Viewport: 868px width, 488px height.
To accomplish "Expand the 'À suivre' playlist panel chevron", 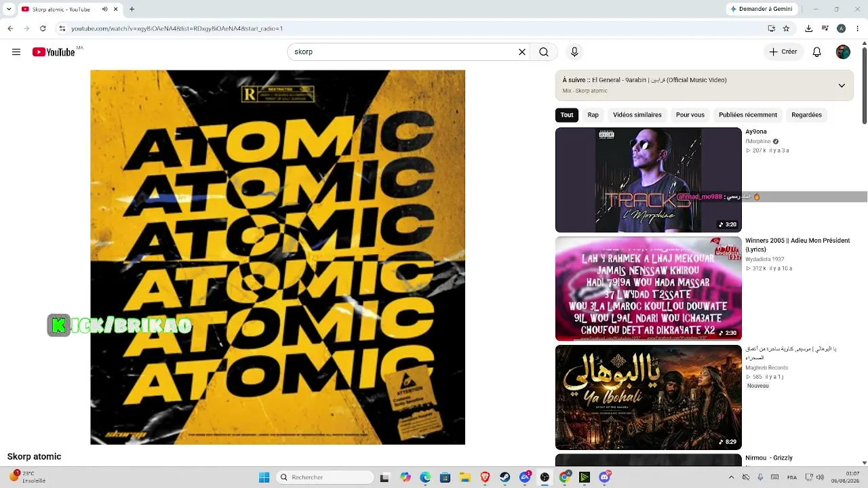I will (x=842, y=85).
